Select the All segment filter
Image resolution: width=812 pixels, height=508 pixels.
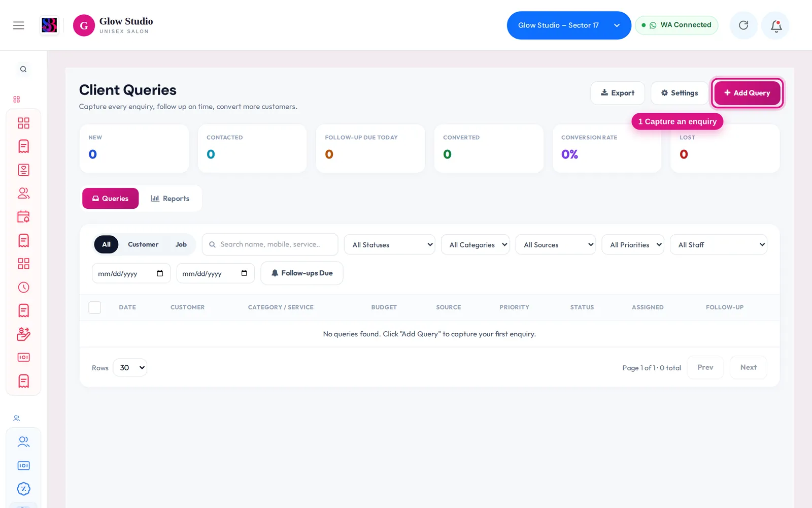click(x=106, y=244)
